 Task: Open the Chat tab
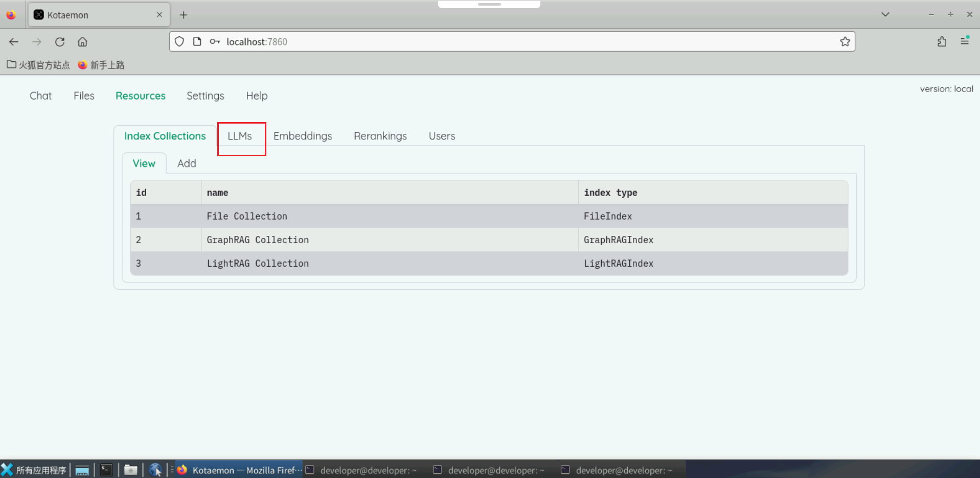pyautogui.click(x=40, y=95)
